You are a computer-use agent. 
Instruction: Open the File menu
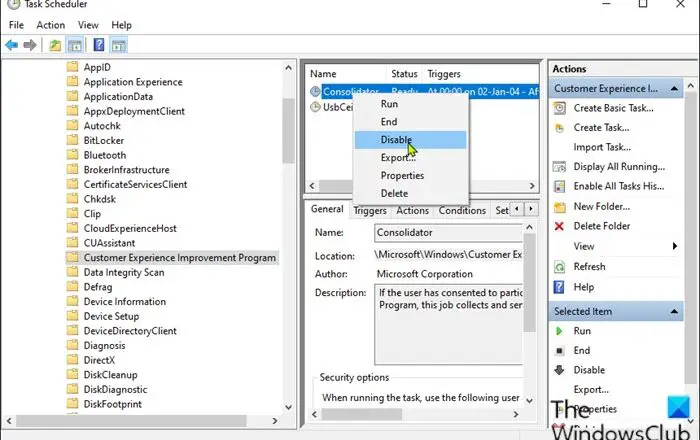coord(16,25)
